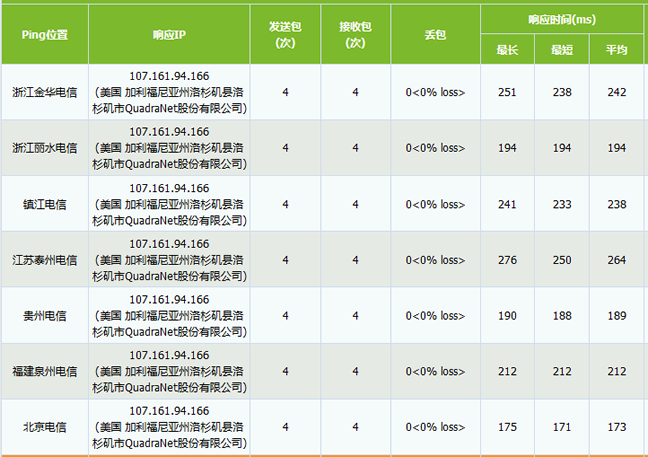Viewport: 648px width, 457px height.
Task: Select the 浙江金华电信 location cell
Action: point(44,93)
